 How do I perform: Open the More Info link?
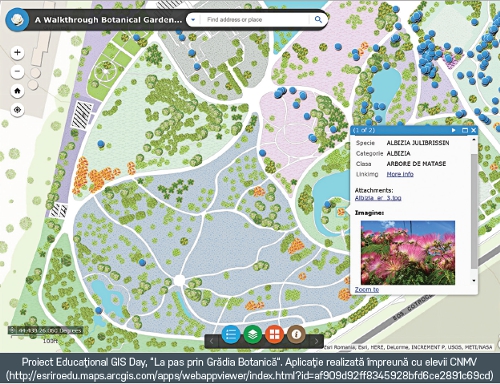pyautogui.click(x=400, y=174)
